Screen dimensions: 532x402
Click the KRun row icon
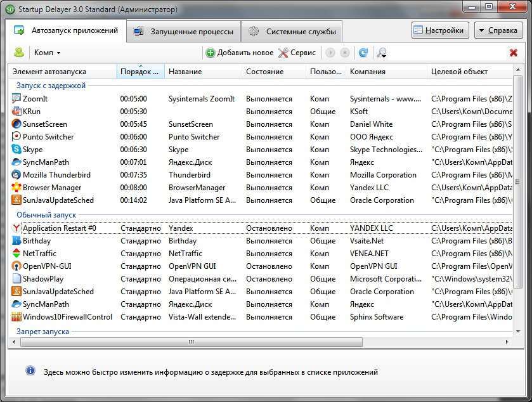pos(16,111)
